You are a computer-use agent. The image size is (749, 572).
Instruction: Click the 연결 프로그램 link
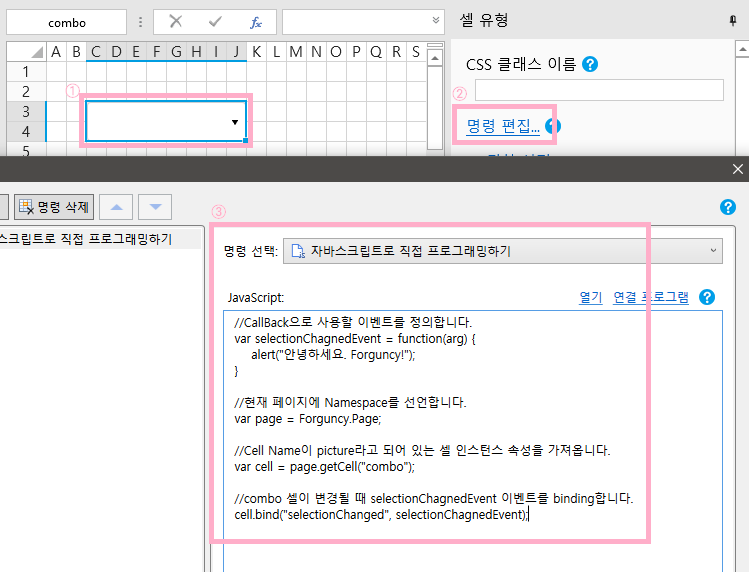(x=650, y=297)
